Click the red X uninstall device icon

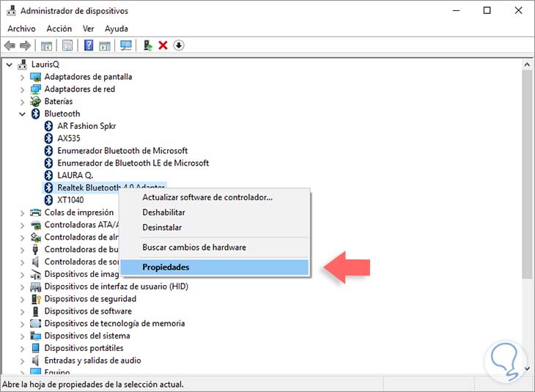tap(163, 45)
